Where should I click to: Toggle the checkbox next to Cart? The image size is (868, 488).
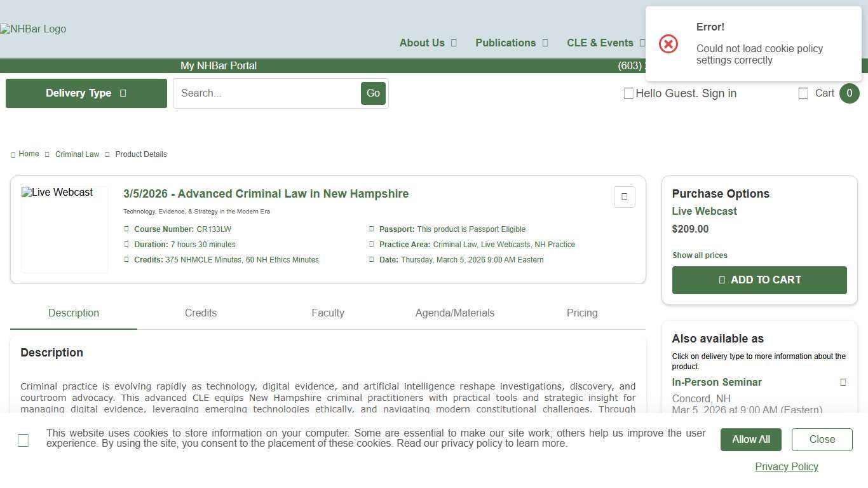[x=803, y=93]
